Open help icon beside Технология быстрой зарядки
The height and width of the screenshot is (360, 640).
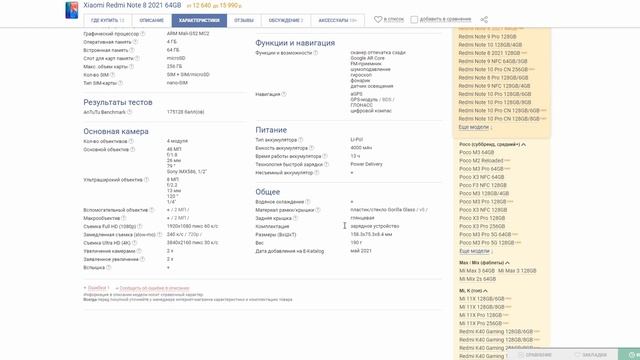click(326, 164)
